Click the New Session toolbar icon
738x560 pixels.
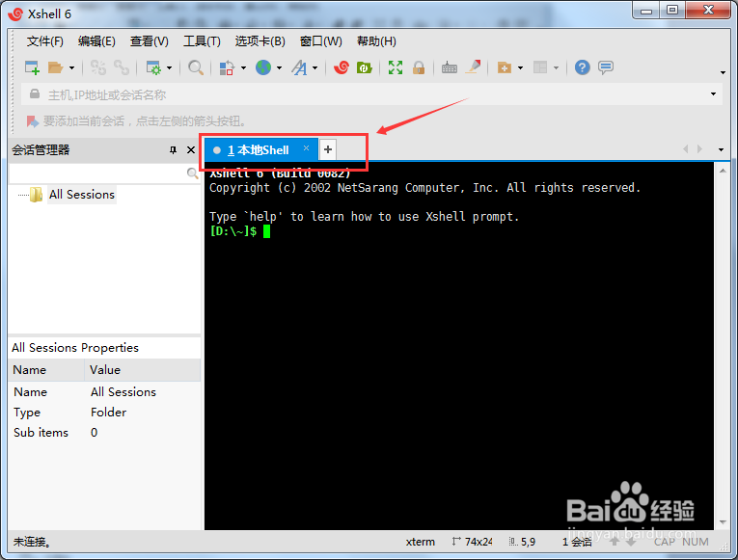pos(32,67)
